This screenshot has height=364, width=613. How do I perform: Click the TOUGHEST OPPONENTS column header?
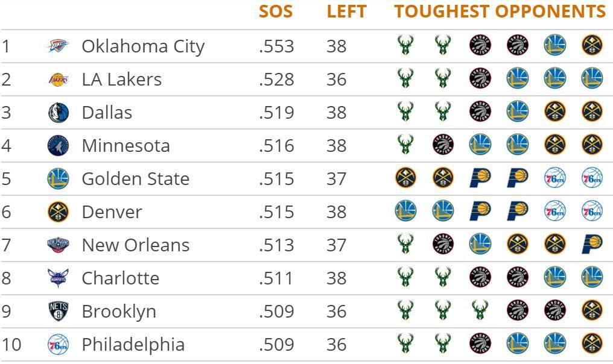pos(500,12)
